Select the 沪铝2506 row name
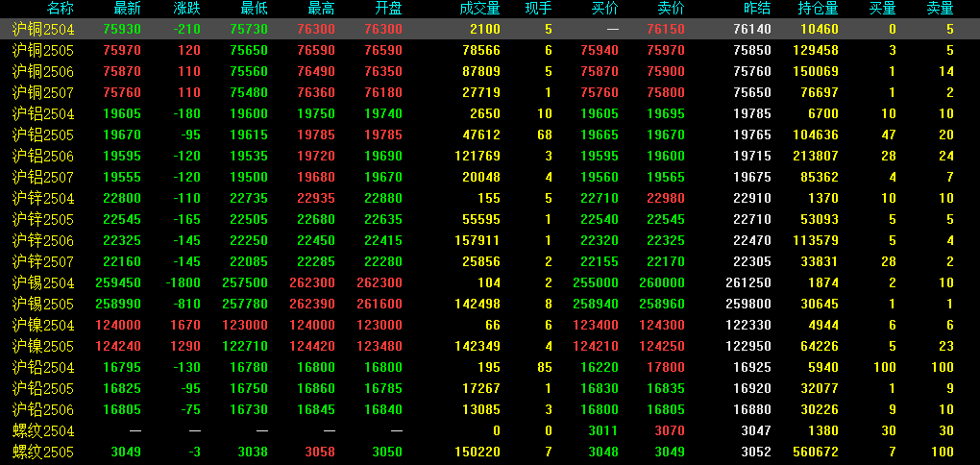Screen dimensions: 980x465 coord(43,157)
